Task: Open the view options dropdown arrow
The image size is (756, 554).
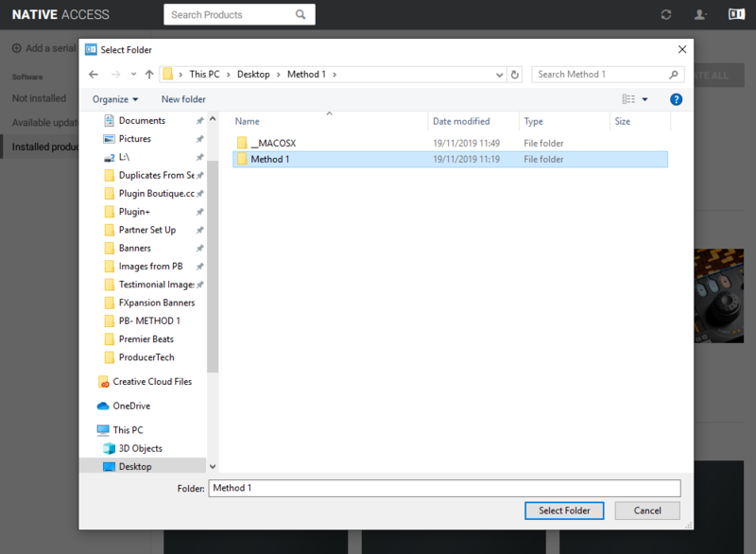Action: tap(645, 99)
